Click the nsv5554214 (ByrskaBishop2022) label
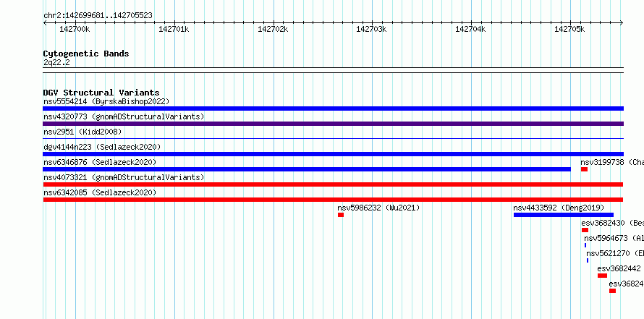Screen dimensions: 644x319 106,101
